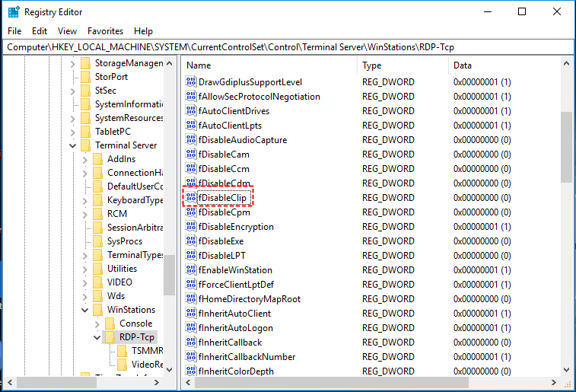
Task: Collapse the Terminal Server tree node
Action: 73,146
